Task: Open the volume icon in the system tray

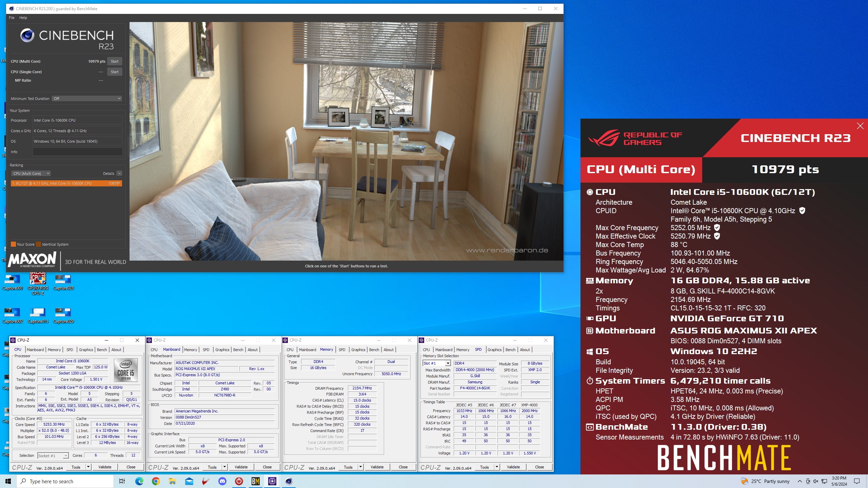Action: pos(816,481)
